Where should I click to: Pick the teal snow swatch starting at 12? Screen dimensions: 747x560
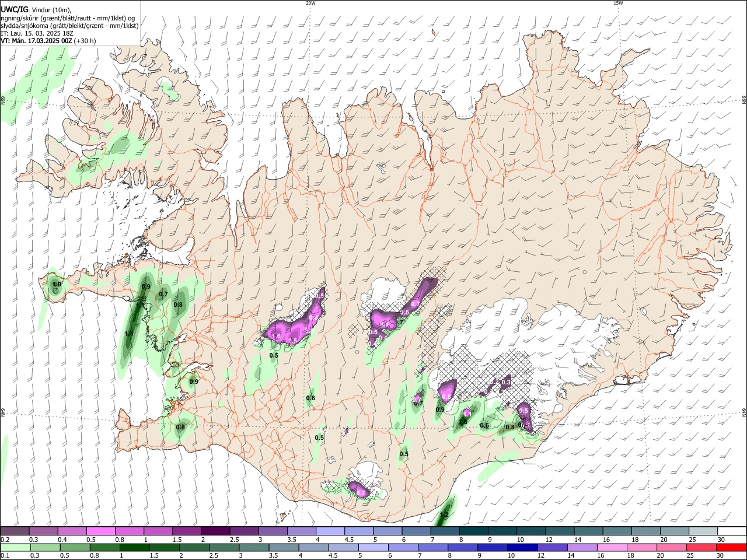coord(558,531)
